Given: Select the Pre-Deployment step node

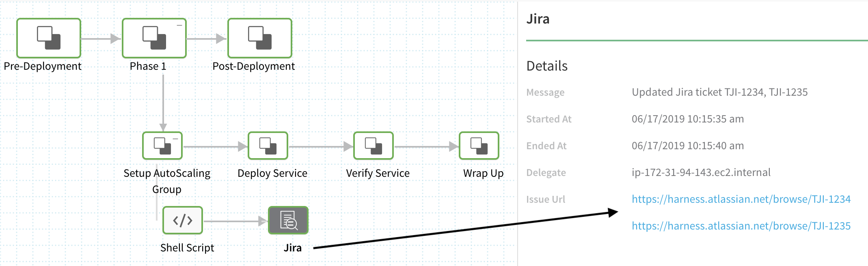Looking at the screenshot, I should click(x=49, y=38).
